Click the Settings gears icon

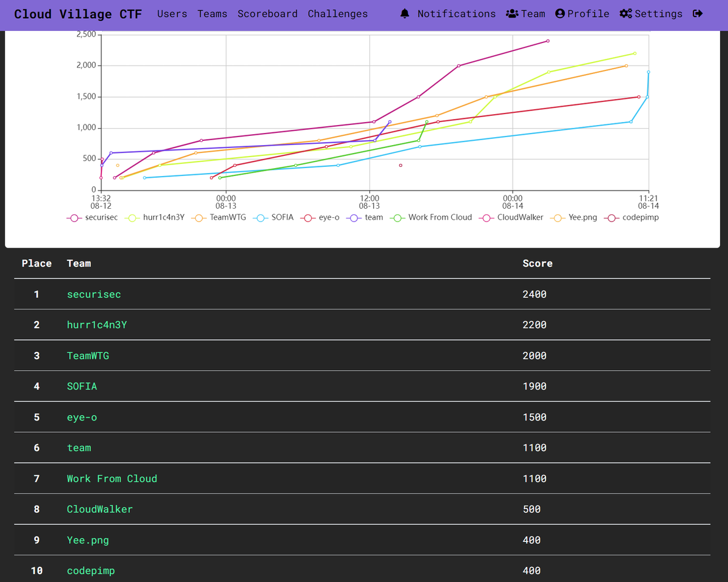tap(626, 13)
